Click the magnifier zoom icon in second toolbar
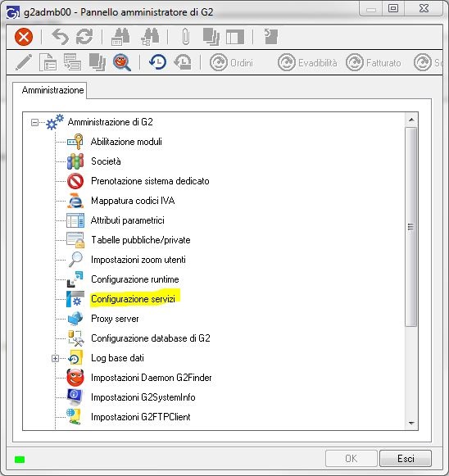449x476 pixels. pyautogui.click(x=122, y=62)
